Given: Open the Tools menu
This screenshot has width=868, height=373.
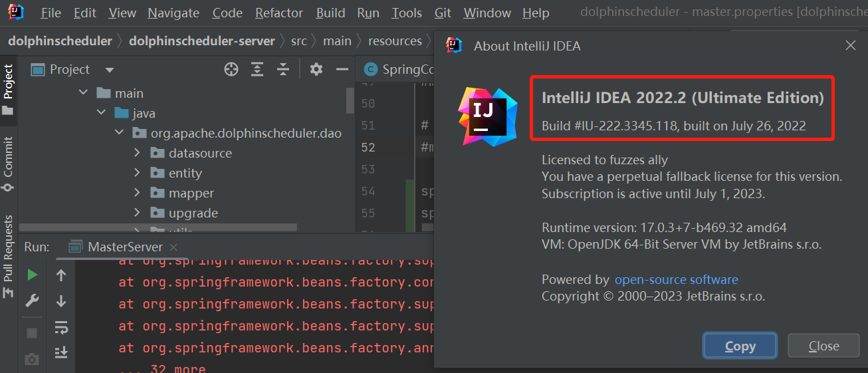Looking at the screenshot, I should coord(407,13).
